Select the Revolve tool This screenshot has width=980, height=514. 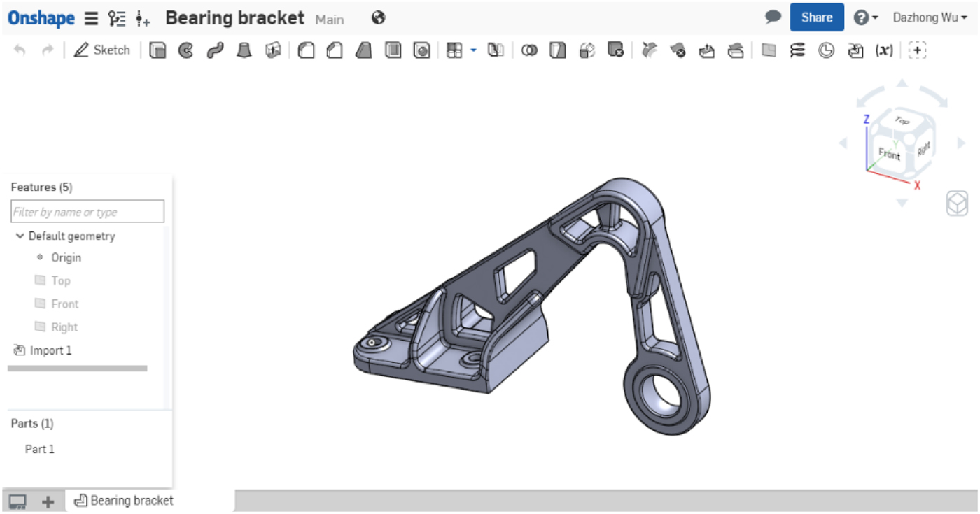[x=186, y=50]
